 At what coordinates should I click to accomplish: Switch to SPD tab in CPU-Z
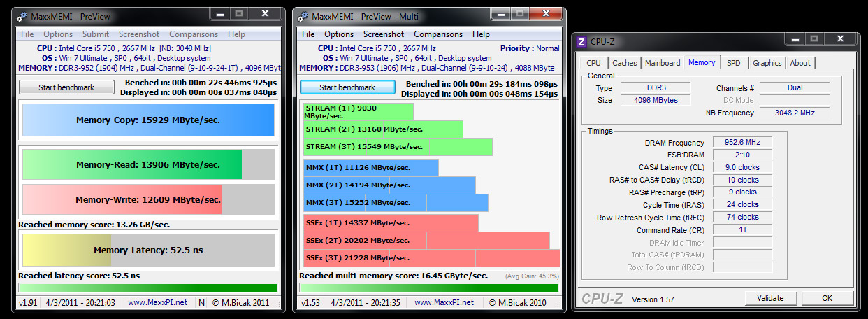(x=734, y=63)
